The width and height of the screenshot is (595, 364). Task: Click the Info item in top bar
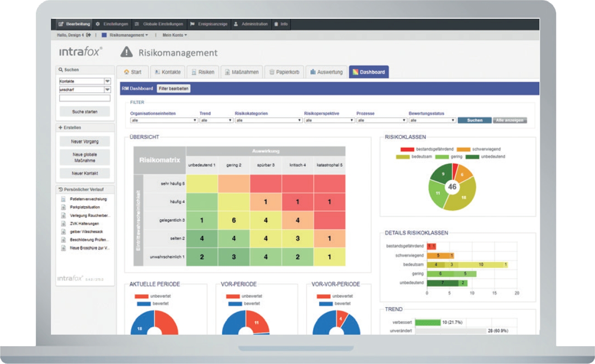click(x=281, y=24)
